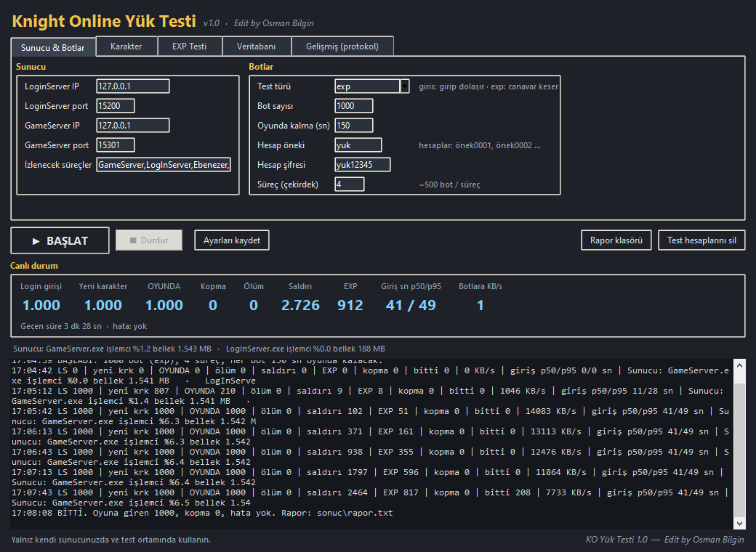
Task: Select the Veritabanı tab
Action: coord(256,46)
